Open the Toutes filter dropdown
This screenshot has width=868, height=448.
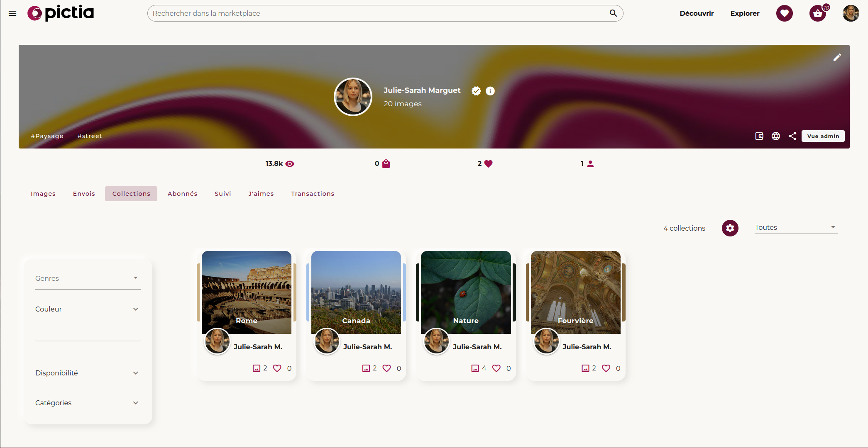pyautogui.click(x=796, y=227)
